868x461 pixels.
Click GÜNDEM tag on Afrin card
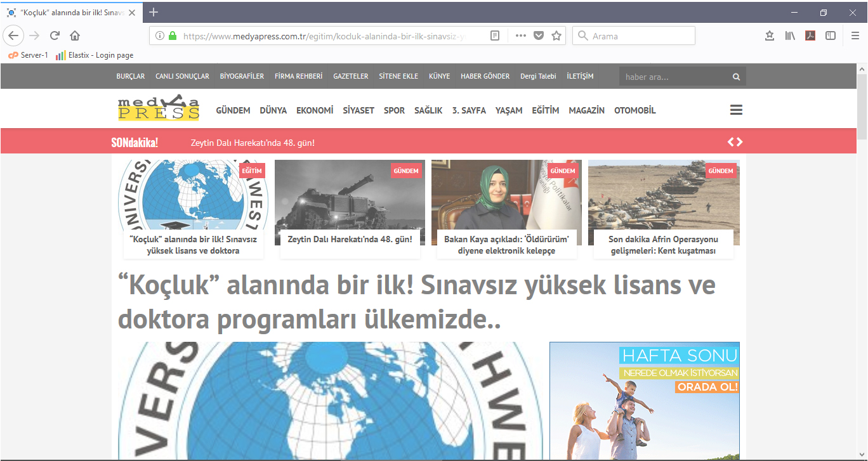coord(720,171)
